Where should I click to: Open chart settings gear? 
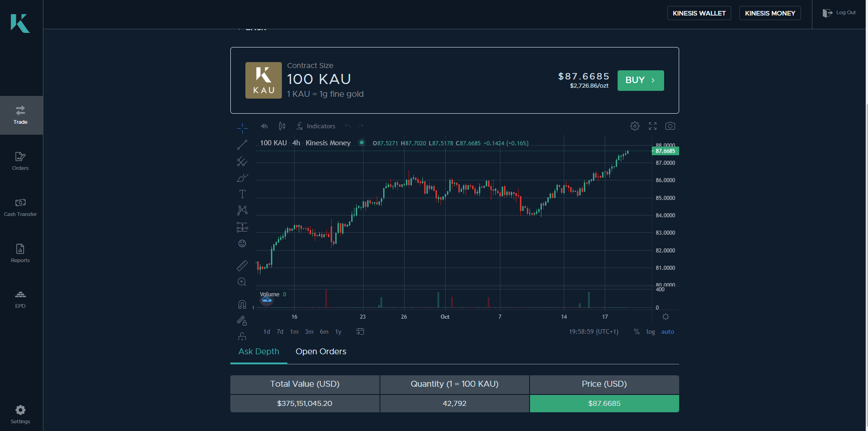pyautogui.click(x=635, y=126)
